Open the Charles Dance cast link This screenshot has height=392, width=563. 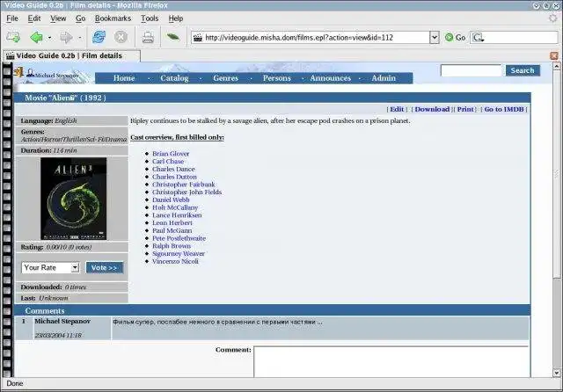[173, 169]
